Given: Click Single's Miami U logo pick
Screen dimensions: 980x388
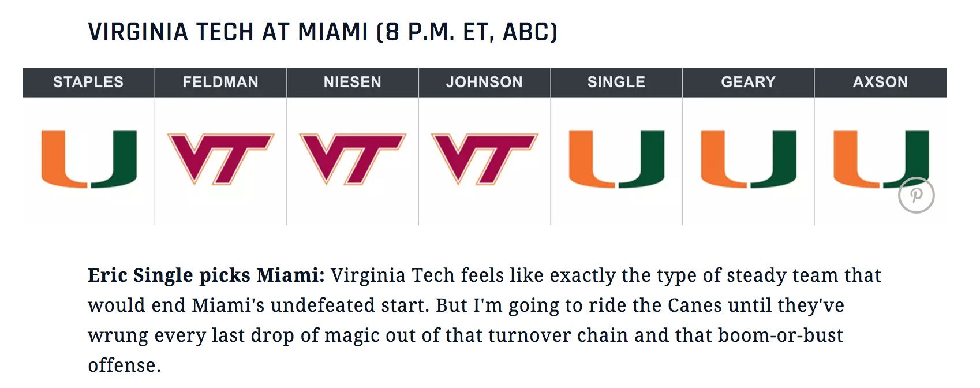Looking at the screenshot, I should point(616,159).
